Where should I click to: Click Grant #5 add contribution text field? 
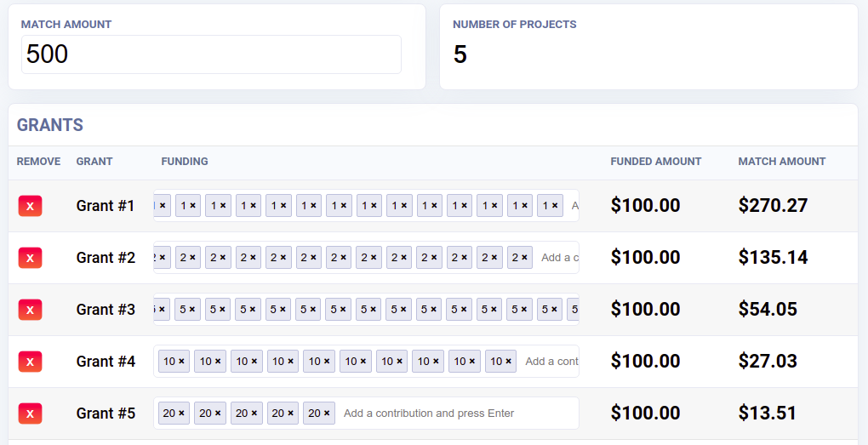tap(459, 414)
